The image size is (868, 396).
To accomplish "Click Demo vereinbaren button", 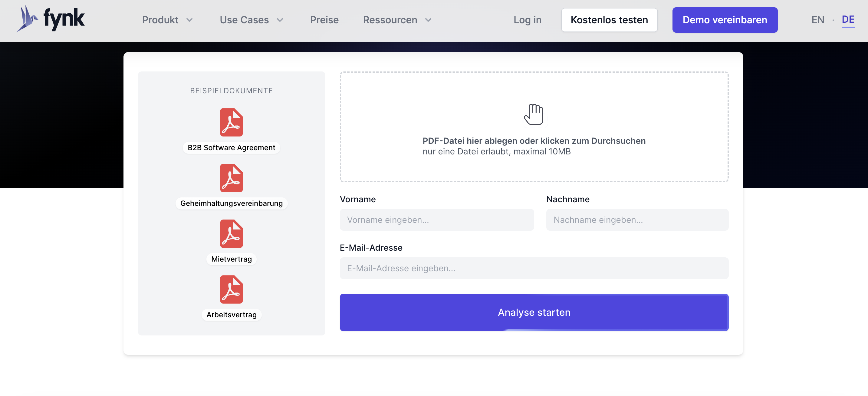I will (x=725, y=20).
